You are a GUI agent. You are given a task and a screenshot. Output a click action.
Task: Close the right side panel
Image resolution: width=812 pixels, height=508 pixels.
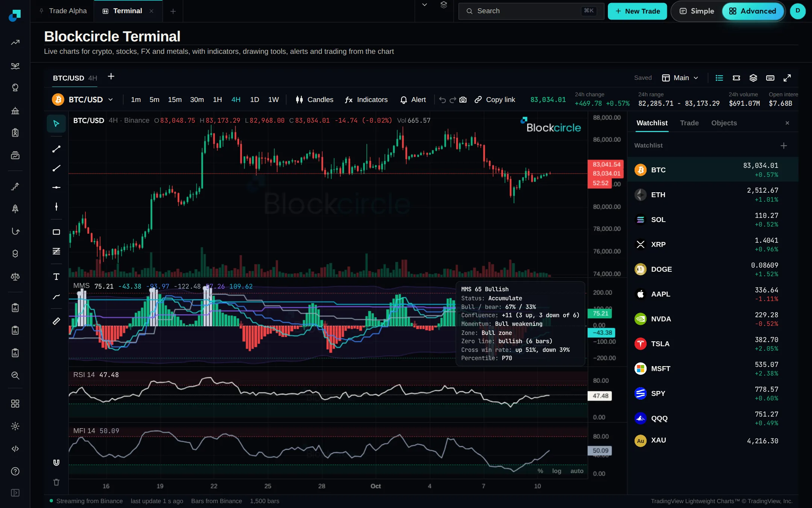788,123
